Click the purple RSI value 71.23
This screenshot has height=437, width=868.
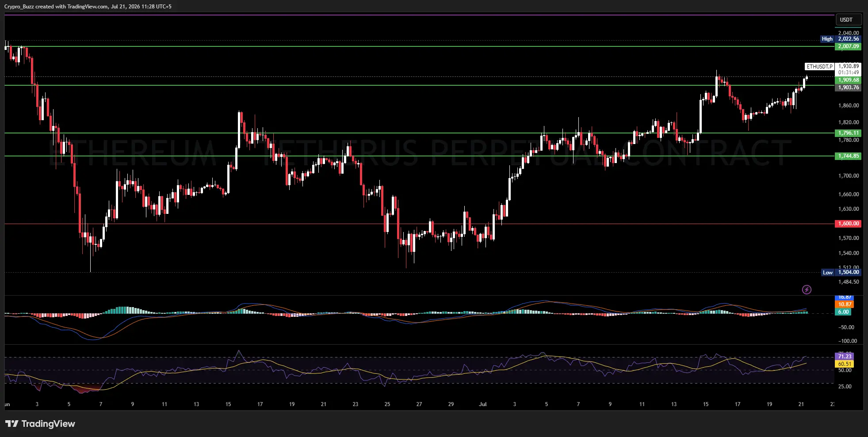point(845,357)
